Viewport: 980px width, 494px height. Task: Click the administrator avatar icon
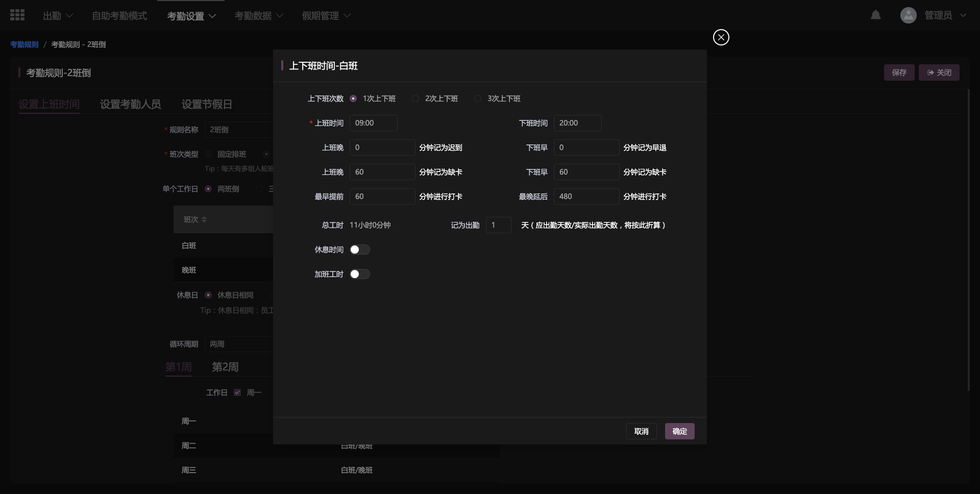pyautogui.click(x=908, y=15)
